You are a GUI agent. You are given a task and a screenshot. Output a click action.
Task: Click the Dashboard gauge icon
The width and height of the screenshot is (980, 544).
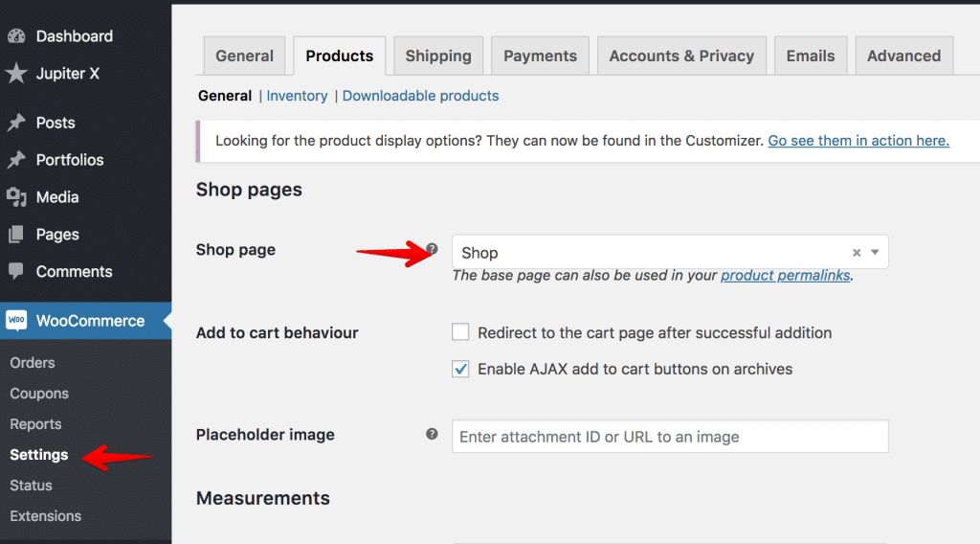[16, 36]
